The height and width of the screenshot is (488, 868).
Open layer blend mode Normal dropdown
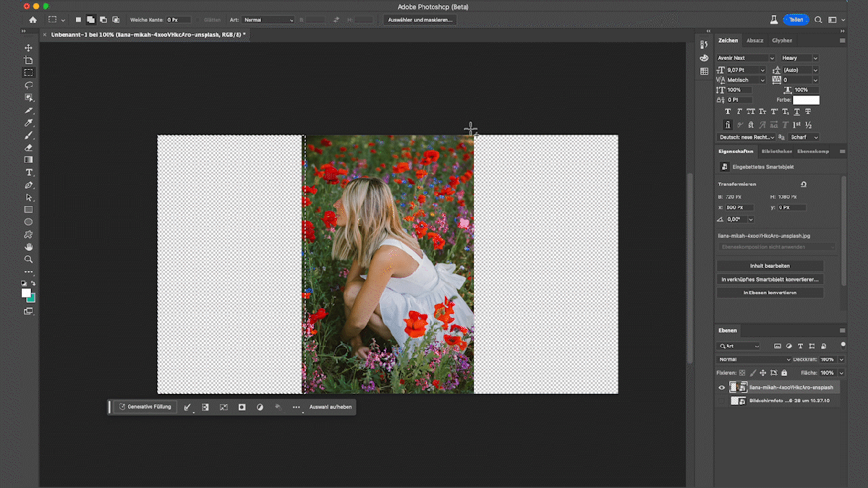(754, 359)
